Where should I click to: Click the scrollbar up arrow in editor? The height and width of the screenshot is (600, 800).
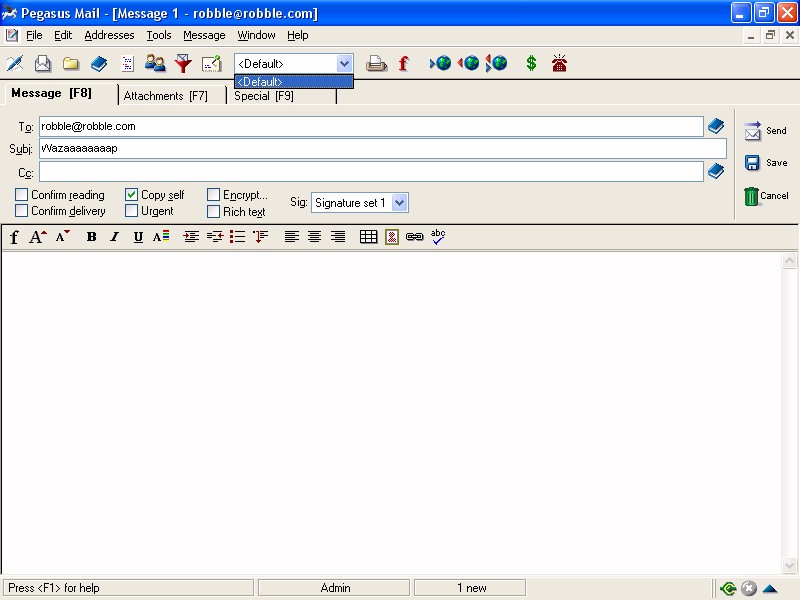(x=789, y=261)
